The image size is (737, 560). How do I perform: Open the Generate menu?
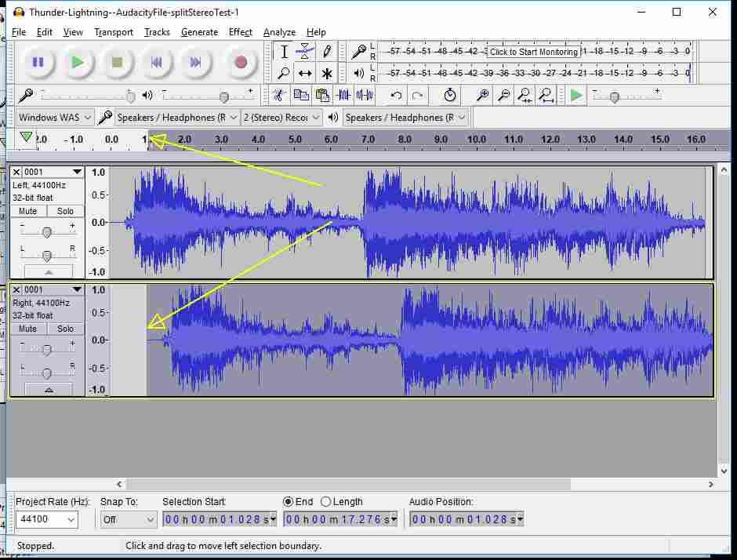tap(199, 32)
